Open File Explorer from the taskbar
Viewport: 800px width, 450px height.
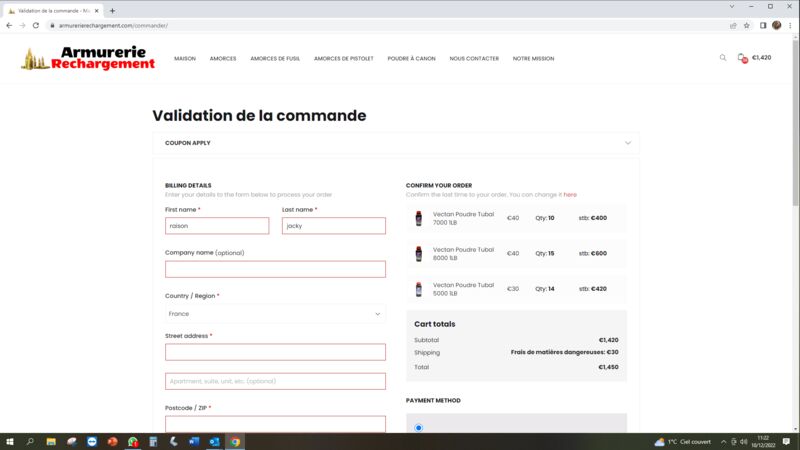click(51, 442)
